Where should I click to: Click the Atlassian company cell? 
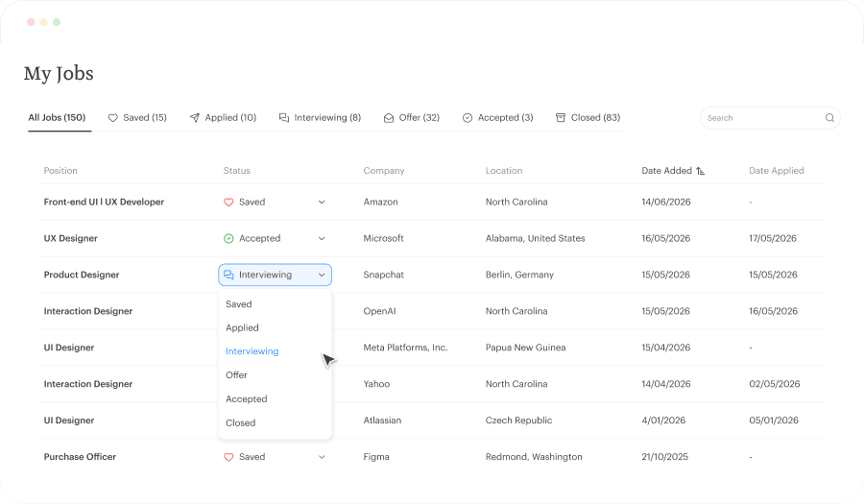click(382, 420)
